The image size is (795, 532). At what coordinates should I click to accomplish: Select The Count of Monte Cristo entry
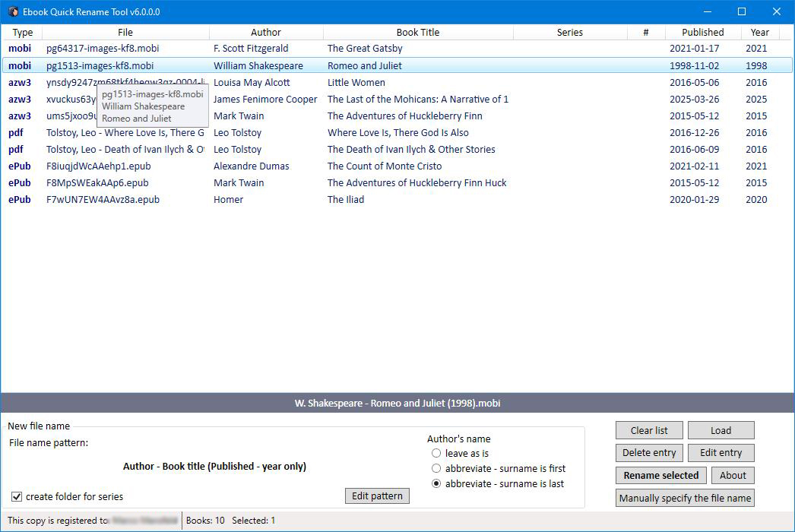[385, 166]
